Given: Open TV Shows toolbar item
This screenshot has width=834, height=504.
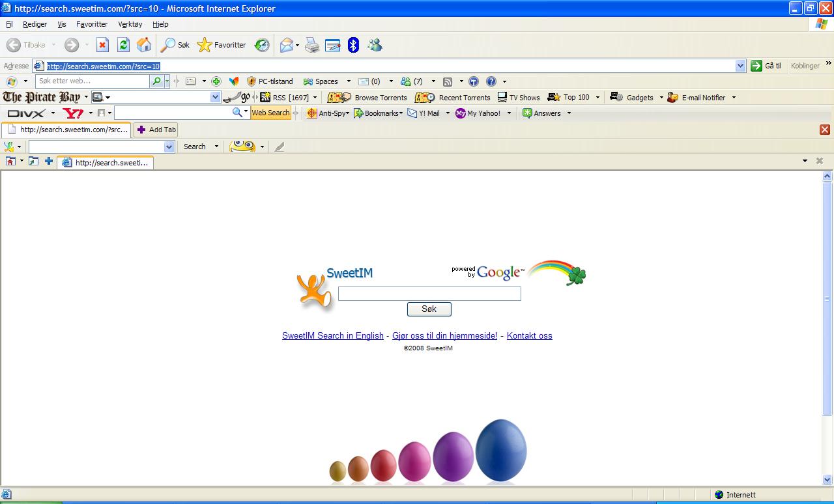Looking at the screenshot, I should 519,97.
